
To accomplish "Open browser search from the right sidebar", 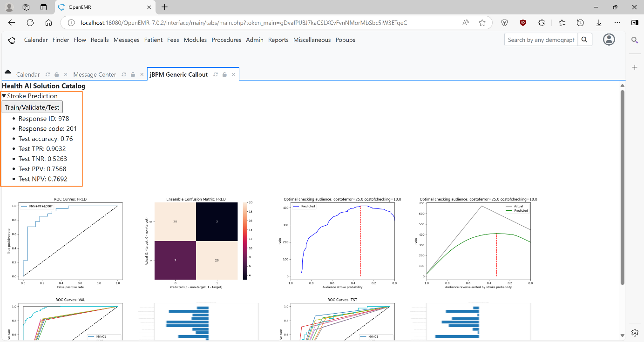I will 634,40.
